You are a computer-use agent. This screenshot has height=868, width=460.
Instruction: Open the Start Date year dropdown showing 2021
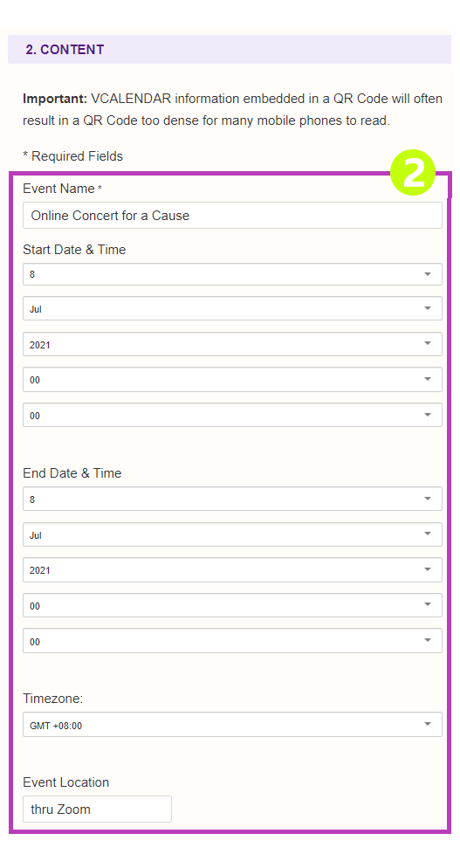tap(232, 344)
